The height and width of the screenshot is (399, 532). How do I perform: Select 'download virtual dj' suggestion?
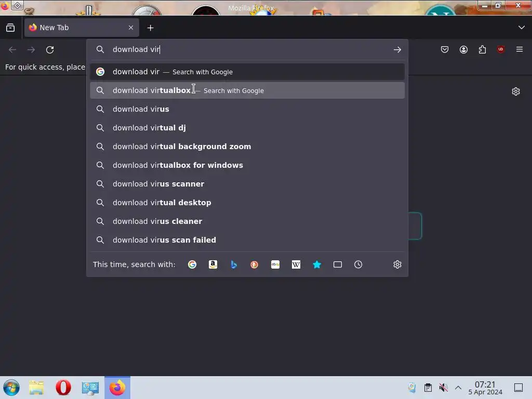[x=247, y=128]
